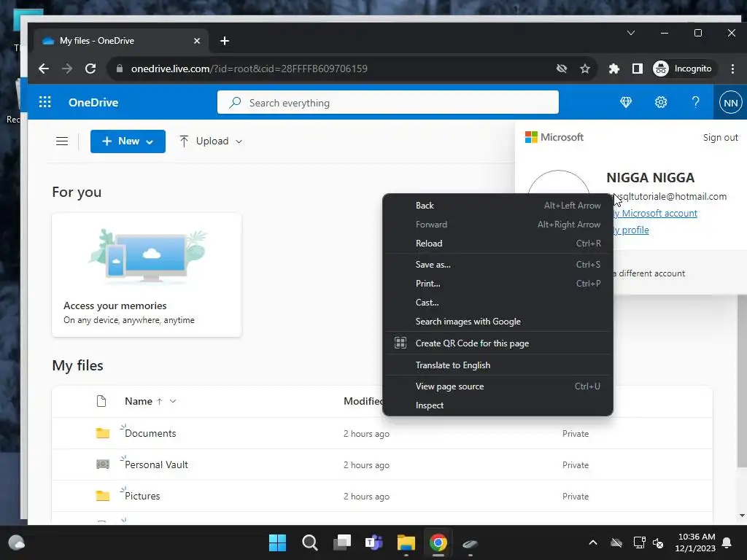
Task: Click the page vertical scrollbar
Action: 742,381
